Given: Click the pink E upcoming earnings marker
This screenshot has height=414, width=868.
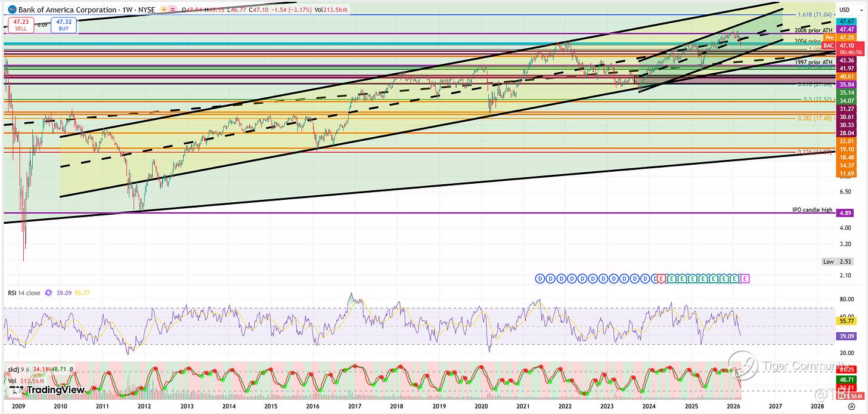Looking at the screenshot, I should 745,279.
